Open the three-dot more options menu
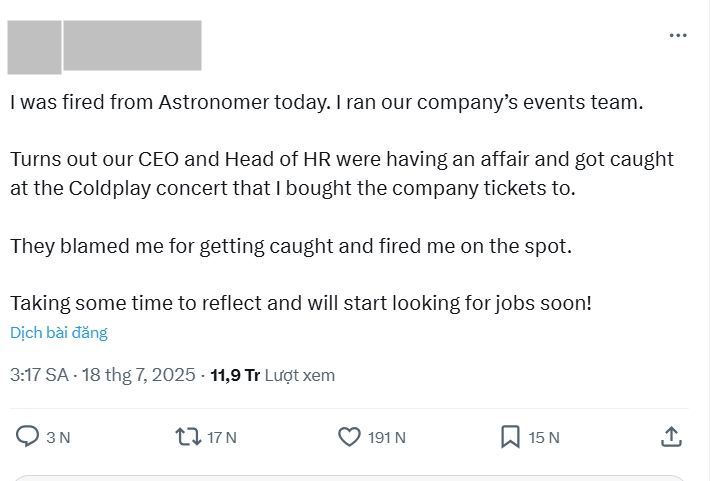This screenshot has height=481, width=726. click(x=678, y=35)
